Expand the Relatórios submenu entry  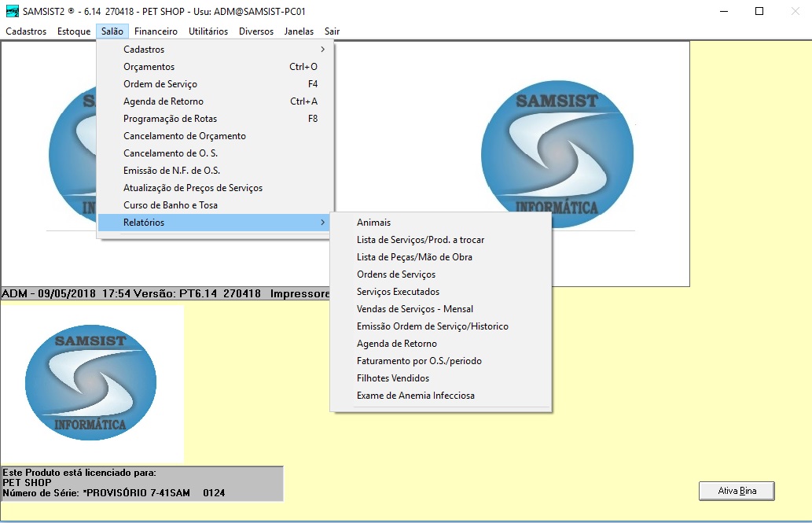[213, 223]
